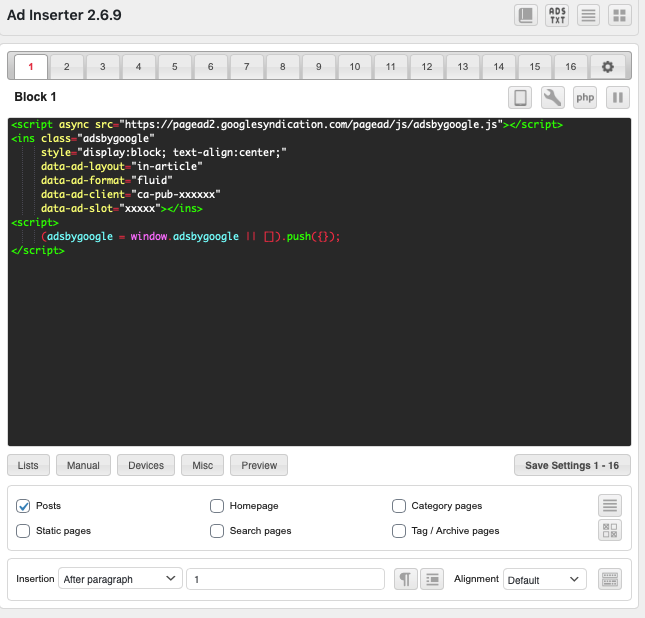This screenshot has height=618, width=645.
Task: Enable Search pages checkbox
Action: pos(217,531)
